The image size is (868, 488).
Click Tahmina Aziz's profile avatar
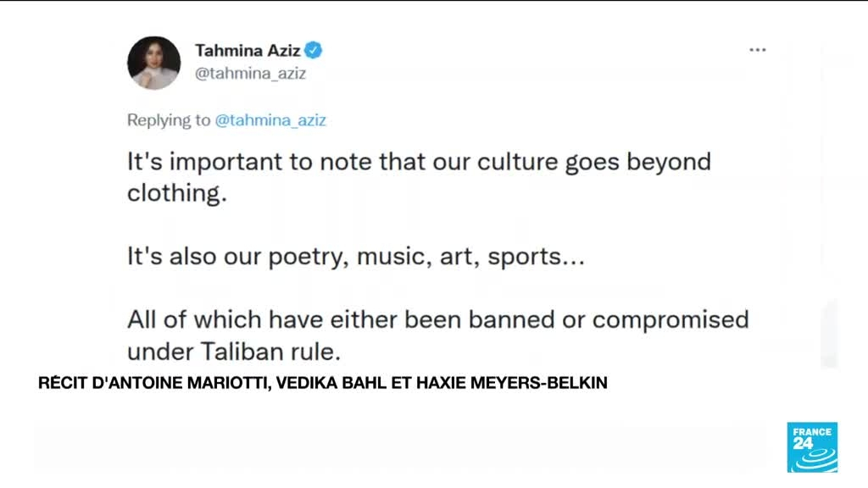coord(153,63)
